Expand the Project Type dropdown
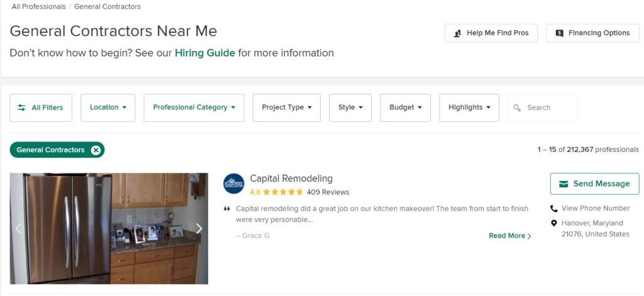The image size is (644, 296). (287, 107)
